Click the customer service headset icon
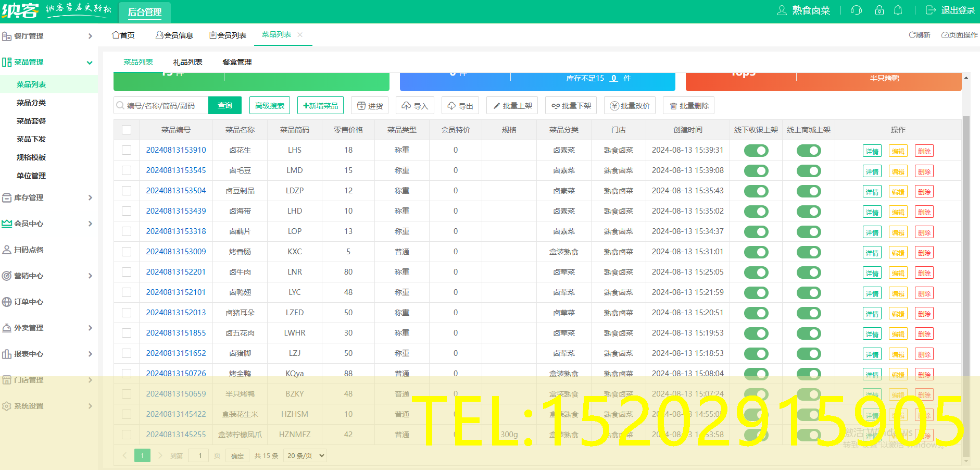 (x=856, y=10)
